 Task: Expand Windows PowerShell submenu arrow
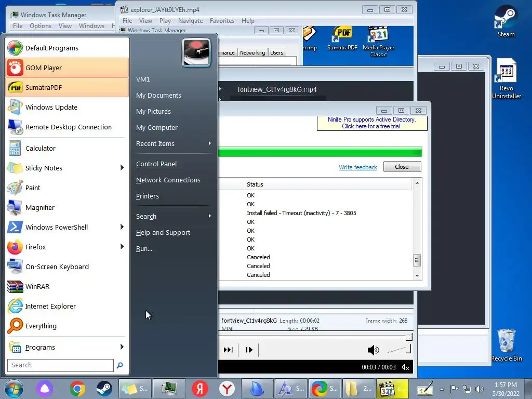122,227
